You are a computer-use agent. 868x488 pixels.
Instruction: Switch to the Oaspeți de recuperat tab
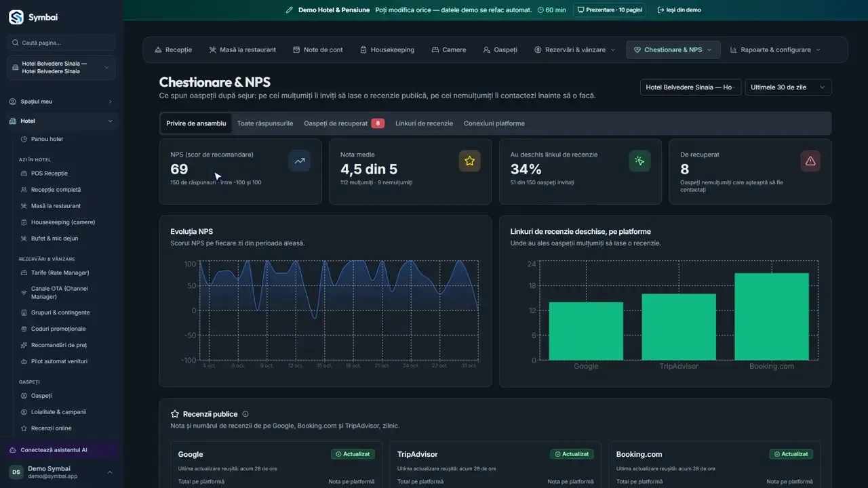[x=344, y=123]
